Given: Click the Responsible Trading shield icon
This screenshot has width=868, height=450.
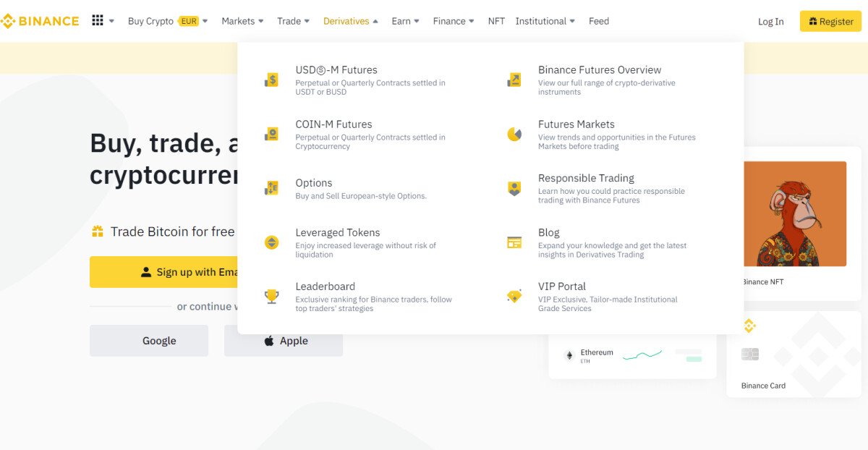Looking at the screenshot, I should [x=514, y=188].
